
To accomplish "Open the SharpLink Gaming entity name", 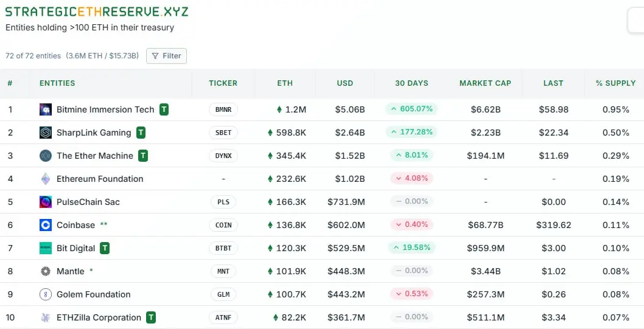I will tap(94, 133).
